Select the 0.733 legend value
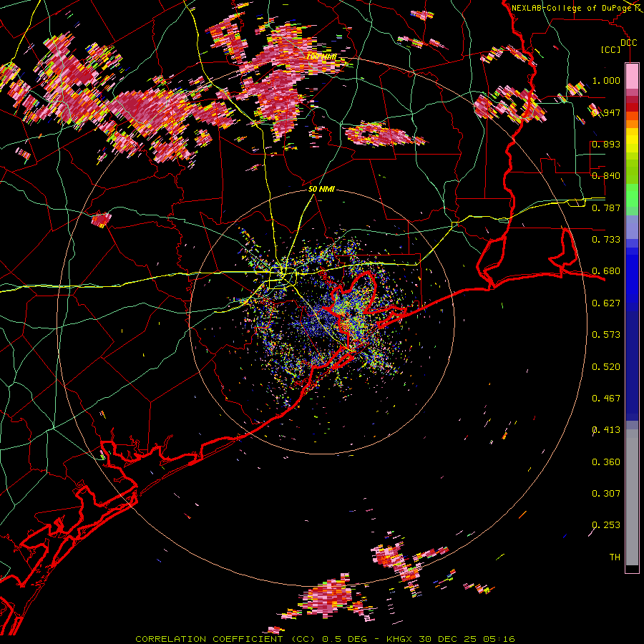Viewport: 644px width, 644px height. pyautogui.click(x=606, y=240)
